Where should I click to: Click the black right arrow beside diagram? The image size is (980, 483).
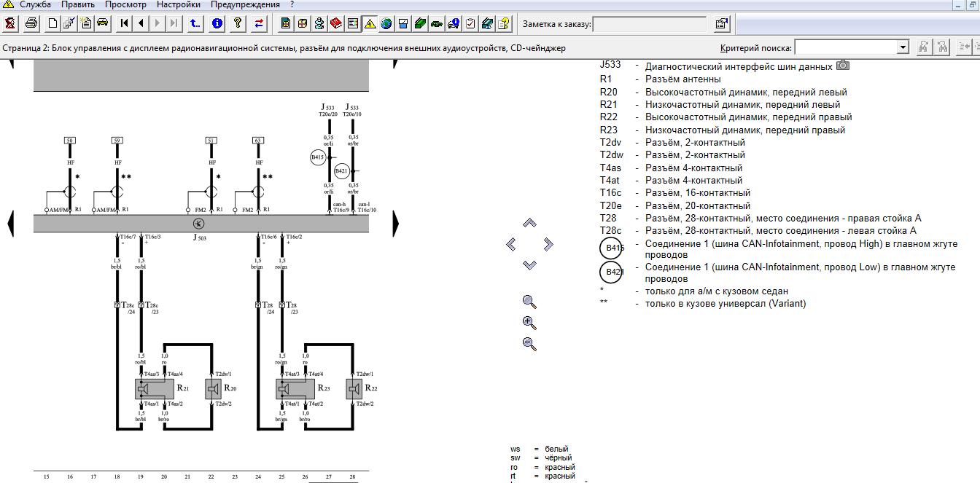pos(396,222)
